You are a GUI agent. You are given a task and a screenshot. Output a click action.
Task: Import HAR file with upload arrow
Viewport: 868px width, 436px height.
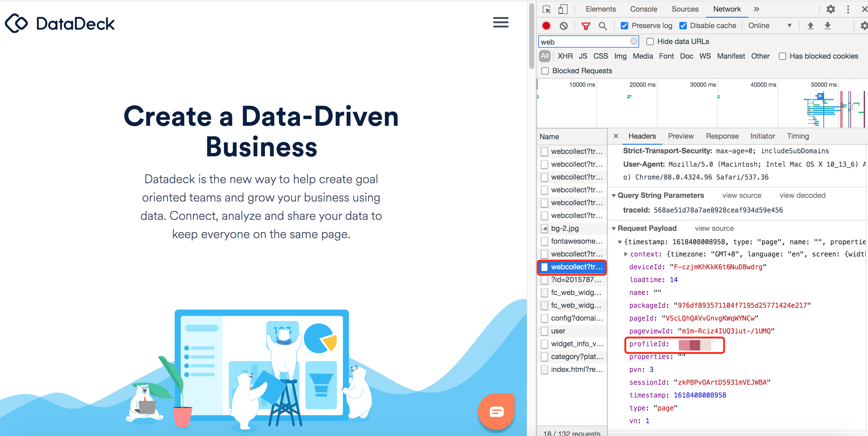(x=810, y=26)
